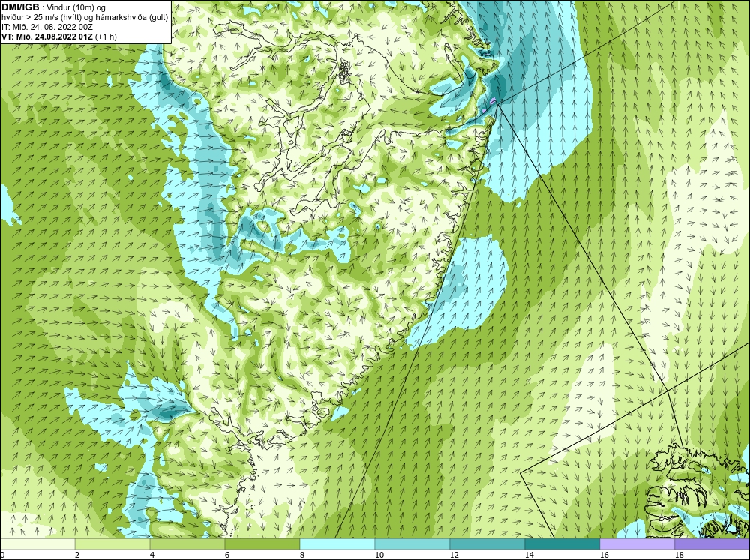
Task: Click the 2–4 m/s light green legend swatch
Action: [112, 544]
